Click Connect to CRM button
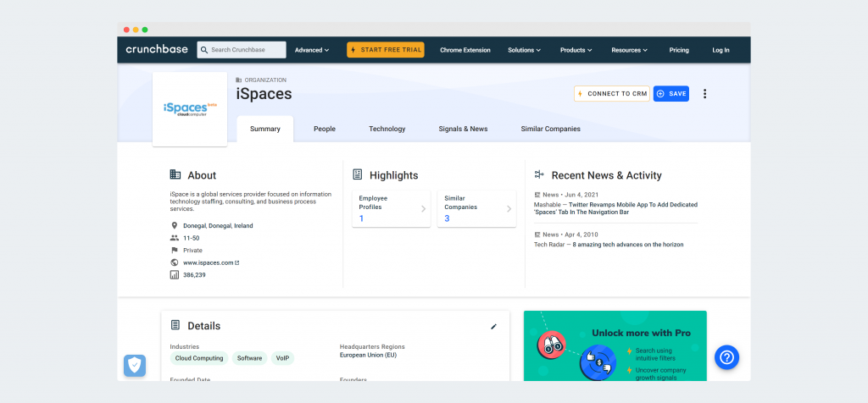The height and width of the screenshot is (403, 868). pyautogui.click(x=612, y=93)
